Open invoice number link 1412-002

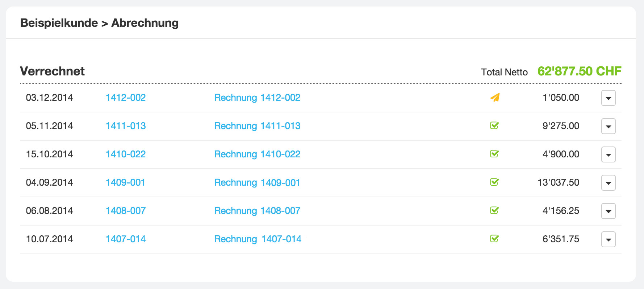tap(125, 98)
